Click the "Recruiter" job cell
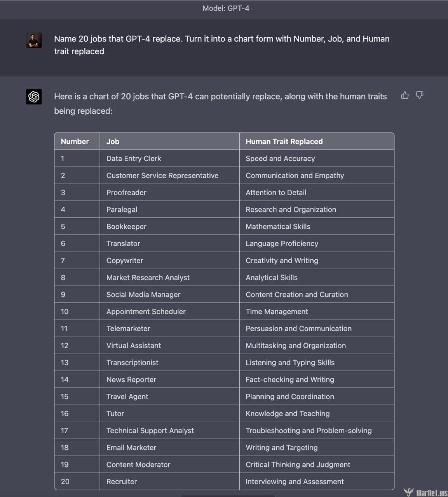 click(122, 482)
